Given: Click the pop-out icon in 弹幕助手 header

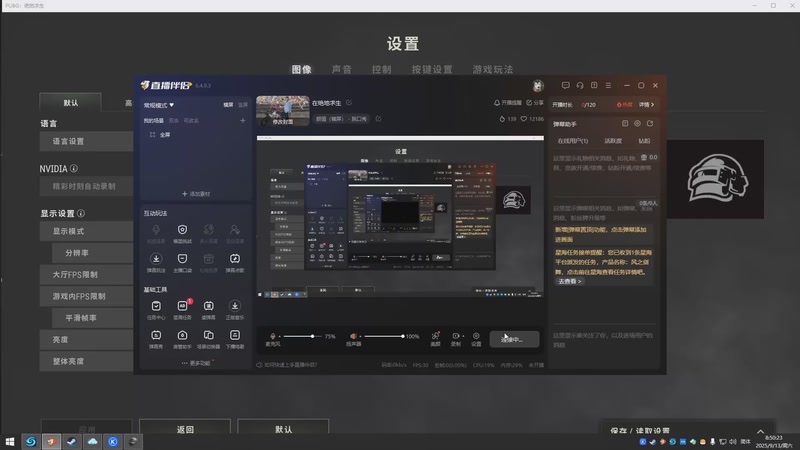Looking at the screenshot, I should coord(650,123).
